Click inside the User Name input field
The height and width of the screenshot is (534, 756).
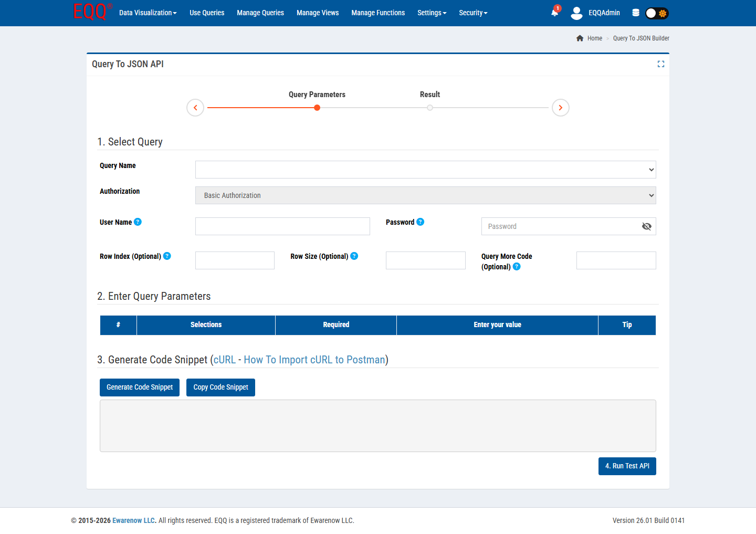click(x=282, y=226)
